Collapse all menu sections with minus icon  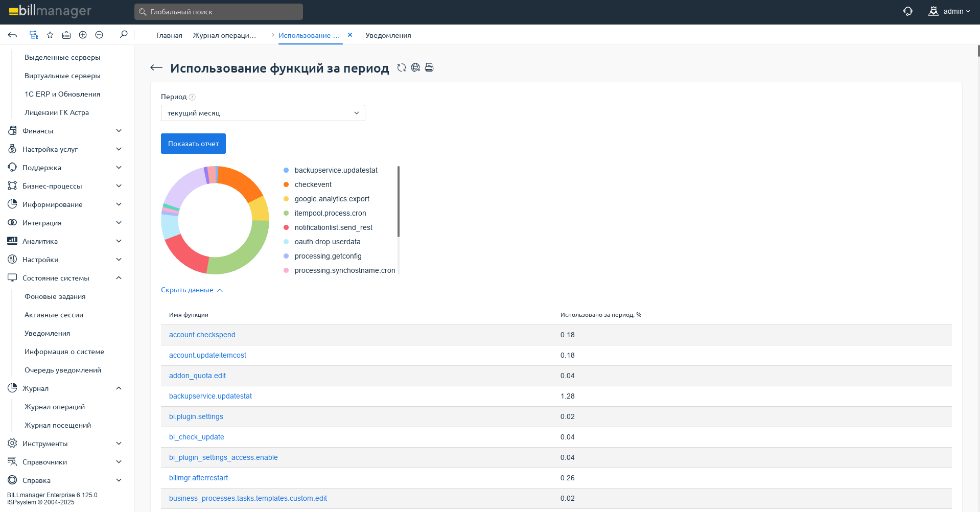pyautogui.click(x=99, y=35)
